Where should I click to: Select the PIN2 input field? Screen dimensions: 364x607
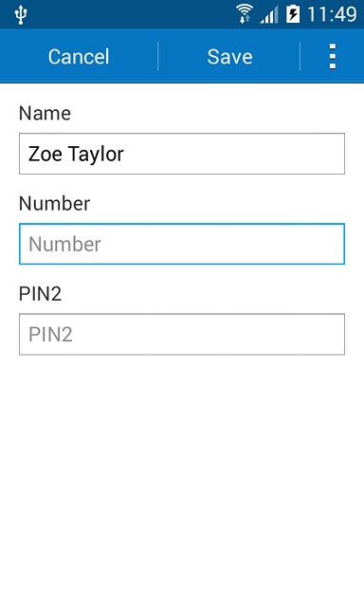182,334
